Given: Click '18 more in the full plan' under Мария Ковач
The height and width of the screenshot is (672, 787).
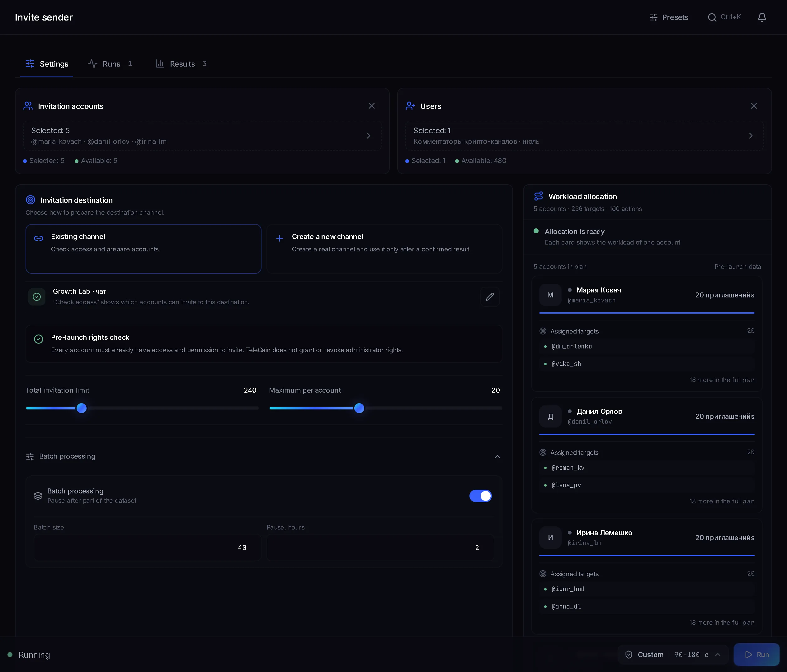Looking at the screenshot, I should point(722,380).
